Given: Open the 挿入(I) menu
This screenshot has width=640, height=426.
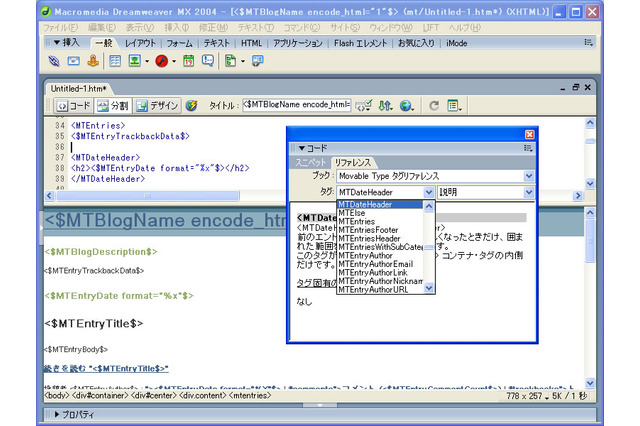Looking at the screenshot, I should click(177, 28).
